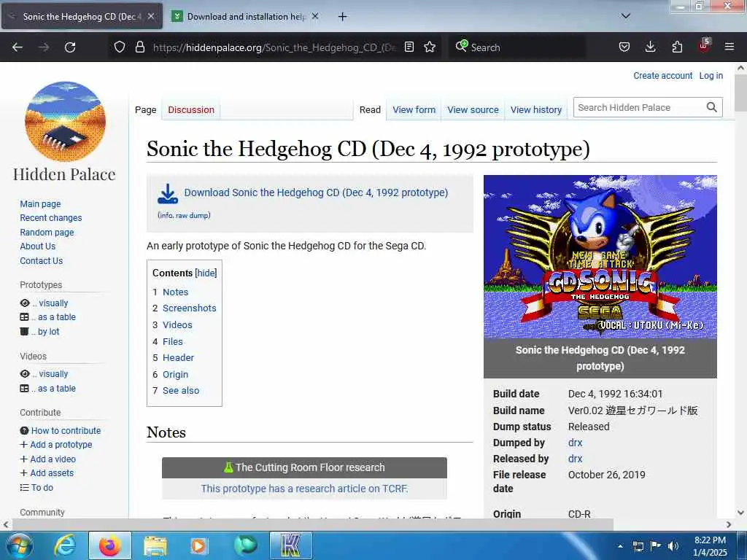Bookmark this page with the star icon
Screen dimensions: 747x560
pyautogui.click(x=430, y=47)
